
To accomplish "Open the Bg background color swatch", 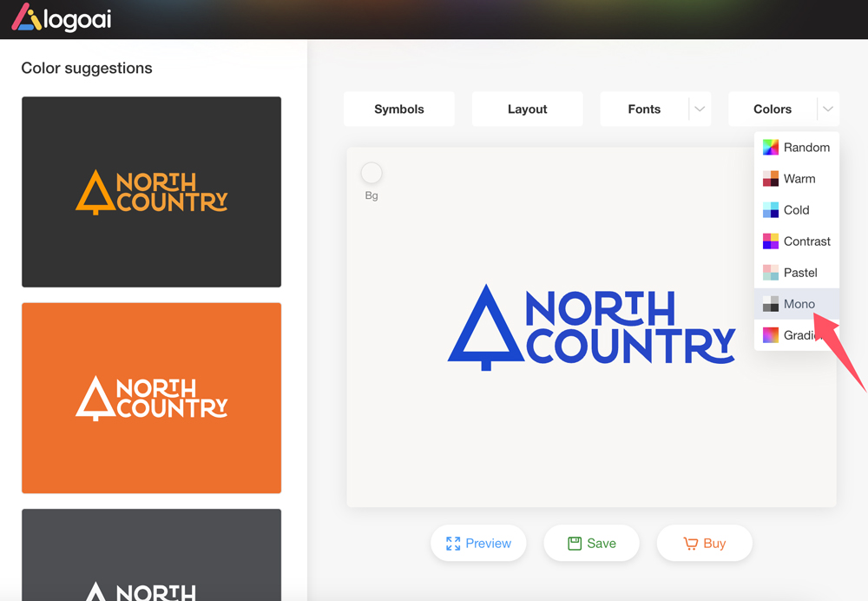I will [x=372, y=173].
